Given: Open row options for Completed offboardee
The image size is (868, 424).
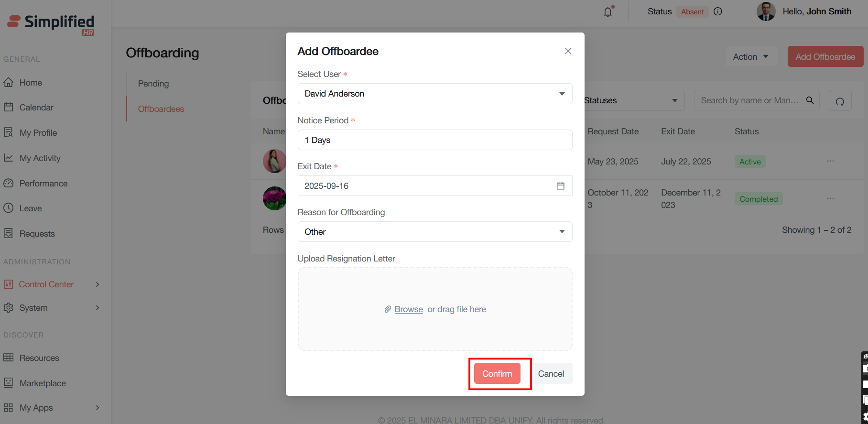Looking at the screenshot, I should coord(830,199).
